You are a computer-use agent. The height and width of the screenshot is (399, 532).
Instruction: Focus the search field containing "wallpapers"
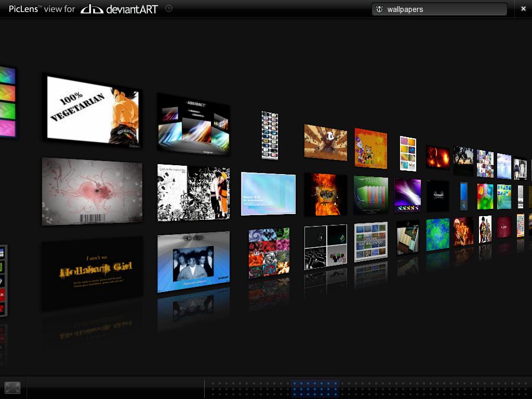tap(440, 9)
